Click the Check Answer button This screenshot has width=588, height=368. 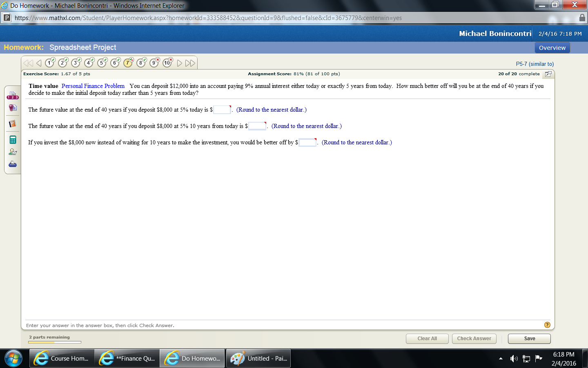pos(474,339)
